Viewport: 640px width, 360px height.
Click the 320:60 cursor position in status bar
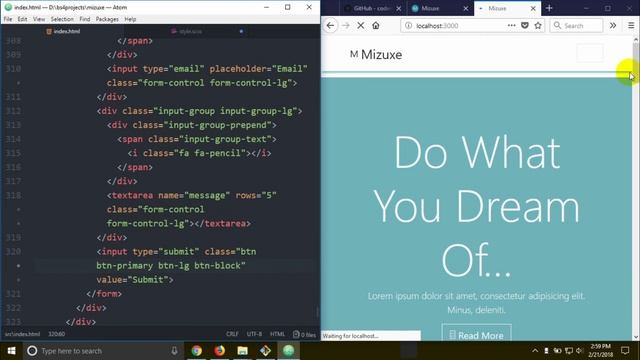tap(57, 334)
